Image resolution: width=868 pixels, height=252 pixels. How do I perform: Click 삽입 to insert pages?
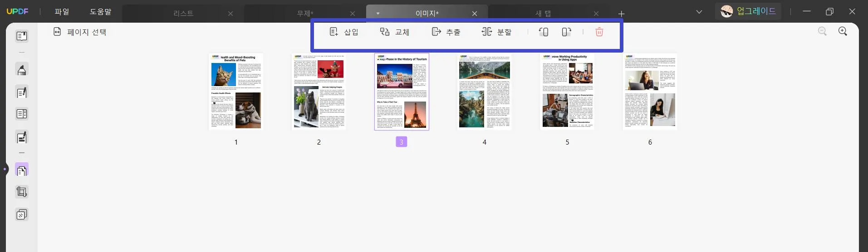click(344, 32)
